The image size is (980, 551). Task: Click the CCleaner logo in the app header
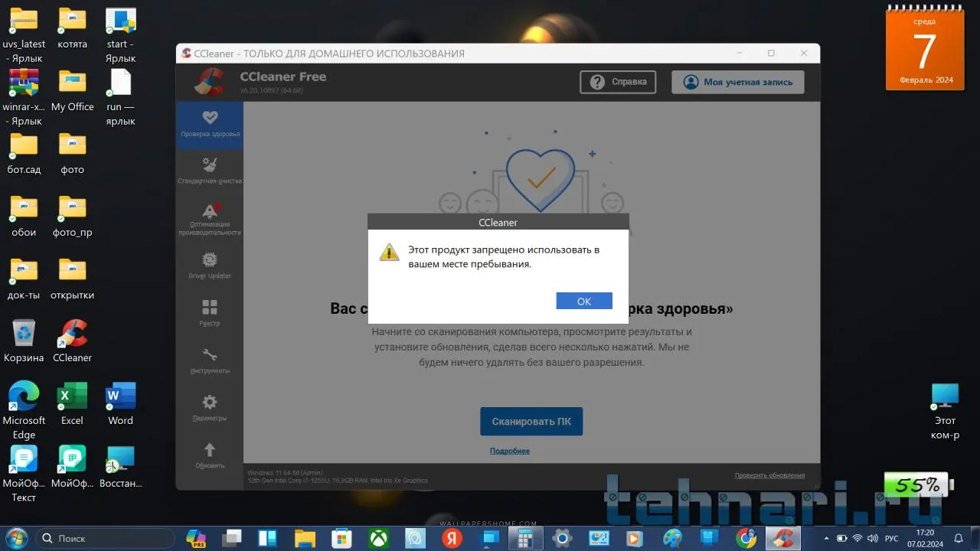[x=209, y=82]
